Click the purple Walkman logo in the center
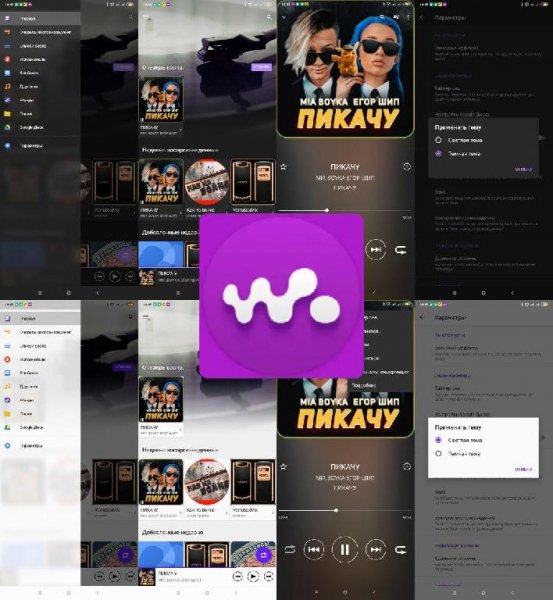Image resolution: width=553 pixels, height=600 pixels. coord(282,296)
